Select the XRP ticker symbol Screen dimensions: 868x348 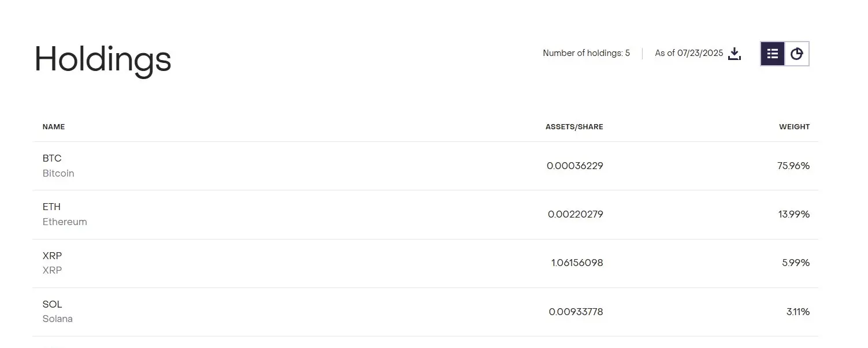52,256
